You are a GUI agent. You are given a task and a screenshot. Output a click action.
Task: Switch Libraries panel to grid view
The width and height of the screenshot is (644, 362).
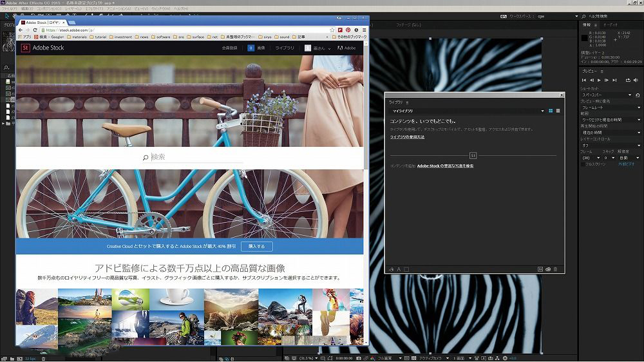pos(551,111)
